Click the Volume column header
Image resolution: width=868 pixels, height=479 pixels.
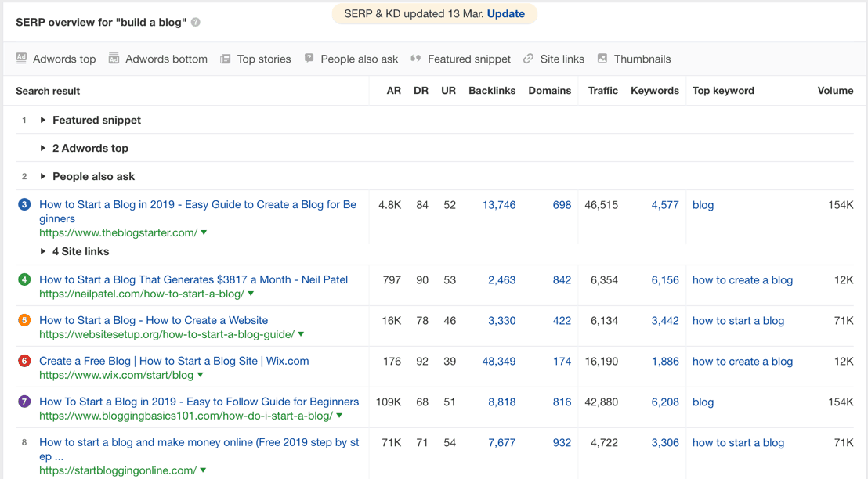[835, 91]
